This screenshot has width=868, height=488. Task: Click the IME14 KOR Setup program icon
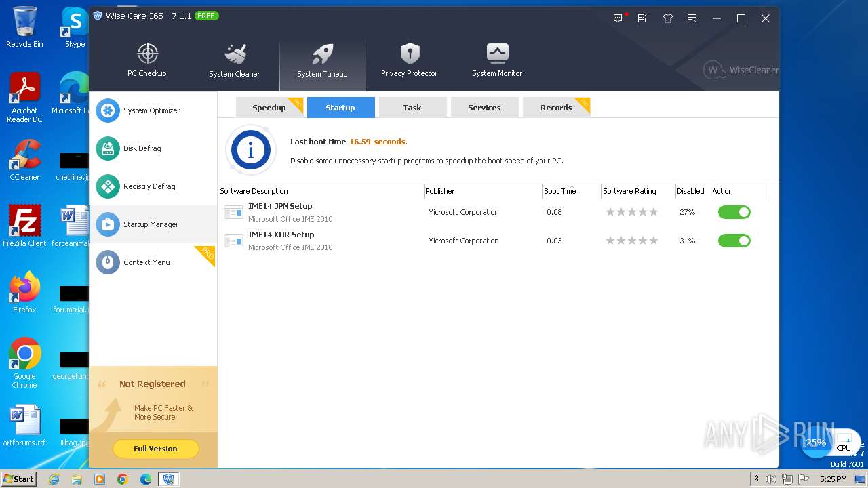click(233, 241)
